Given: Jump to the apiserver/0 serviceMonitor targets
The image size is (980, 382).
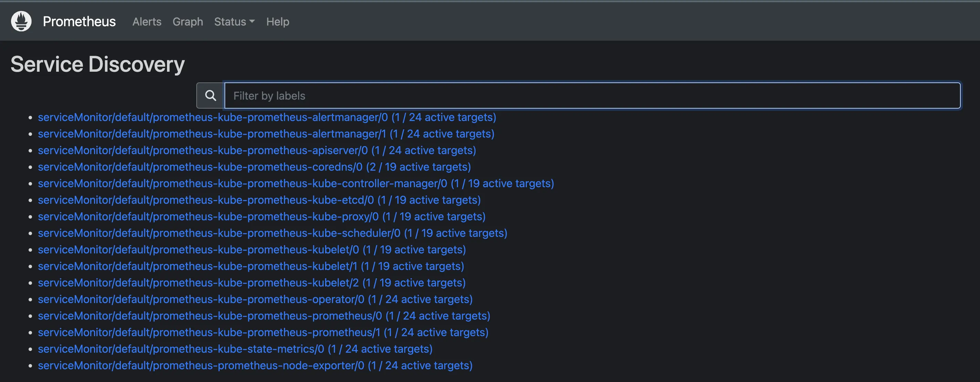Looking at the screenshot, I should (257, 150).
